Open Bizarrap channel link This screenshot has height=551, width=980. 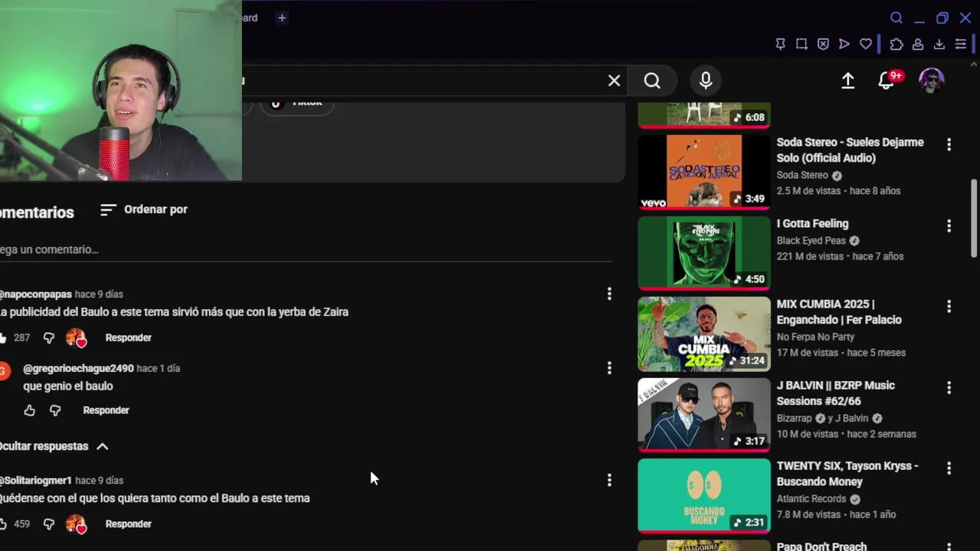tap(795, 419)
